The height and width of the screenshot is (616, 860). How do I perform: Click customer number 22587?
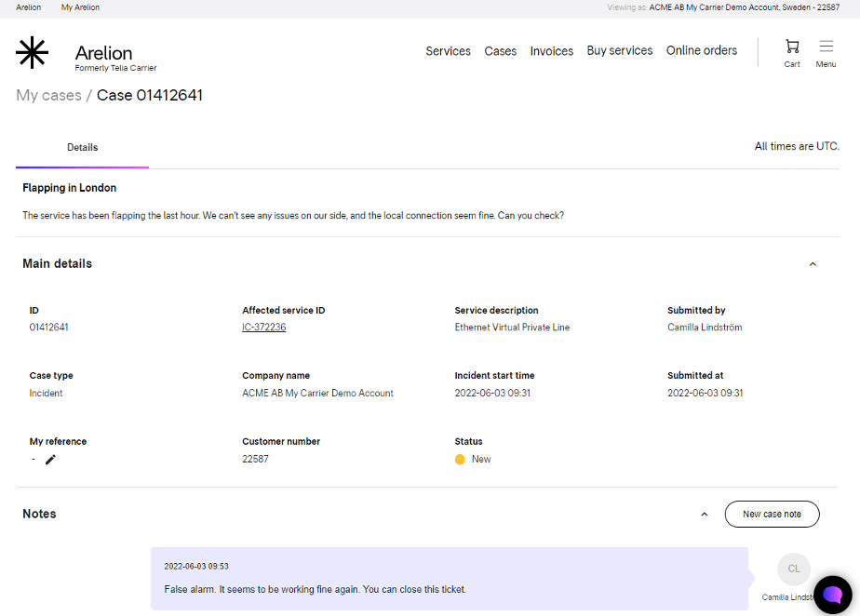pyautogui.click(x=255, y=459)
